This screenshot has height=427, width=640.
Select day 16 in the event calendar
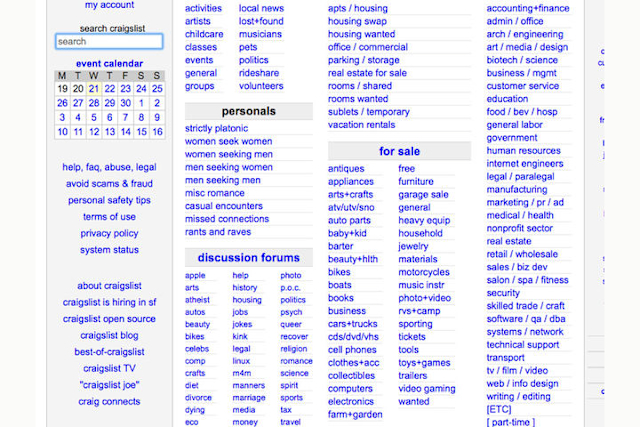[x=157, y=132]
